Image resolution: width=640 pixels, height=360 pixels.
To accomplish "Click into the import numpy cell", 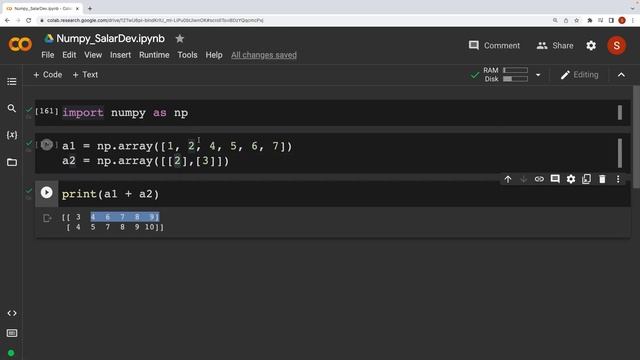I will pos(333,113).
